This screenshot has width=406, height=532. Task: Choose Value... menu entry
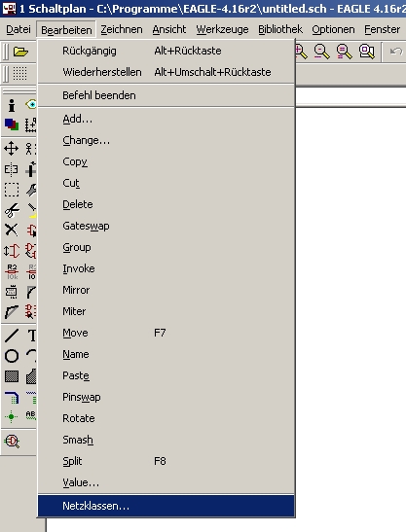[166, 482]
